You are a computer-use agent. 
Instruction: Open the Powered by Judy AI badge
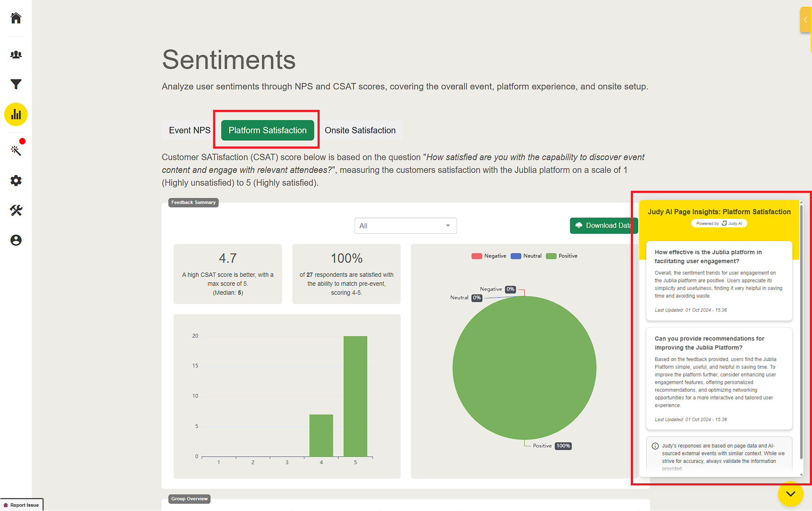click(x=719, y=224)
